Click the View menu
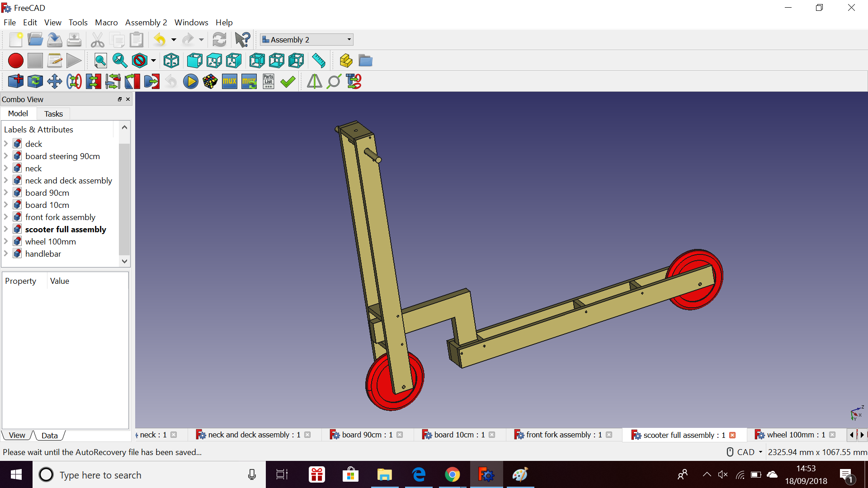 [x=52, y=22]
